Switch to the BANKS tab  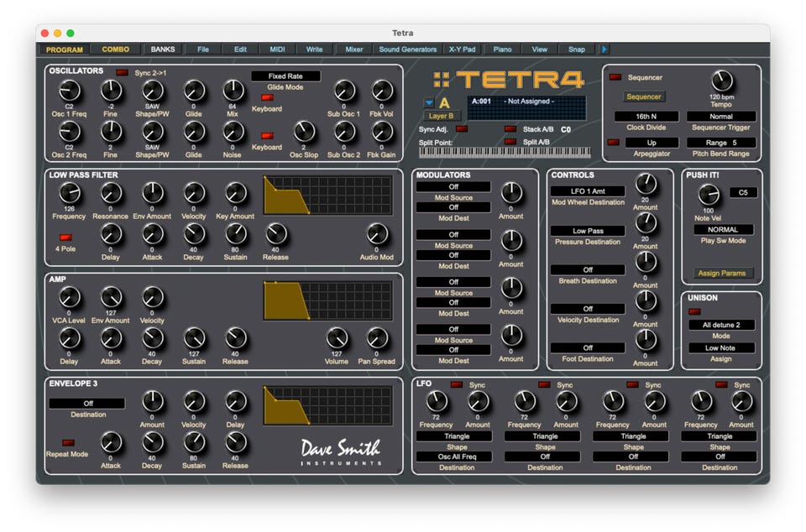point(163,50)
